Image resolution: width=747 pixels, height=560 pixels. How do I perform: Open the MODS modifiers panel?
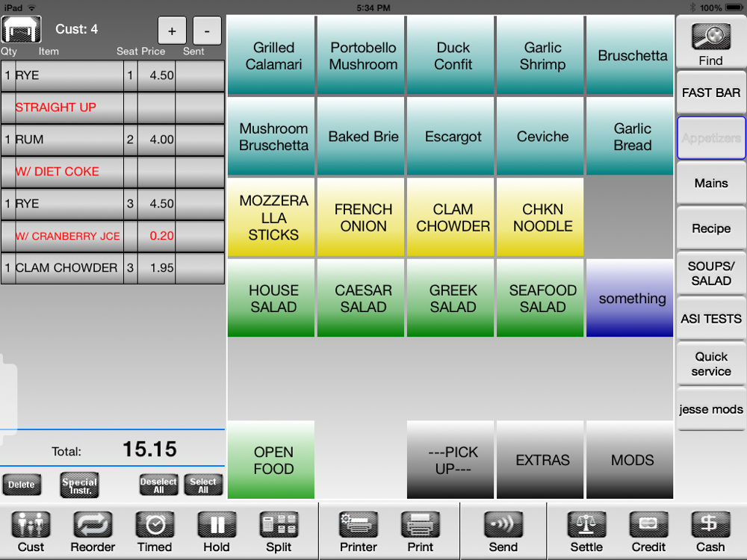click(632, 460)
